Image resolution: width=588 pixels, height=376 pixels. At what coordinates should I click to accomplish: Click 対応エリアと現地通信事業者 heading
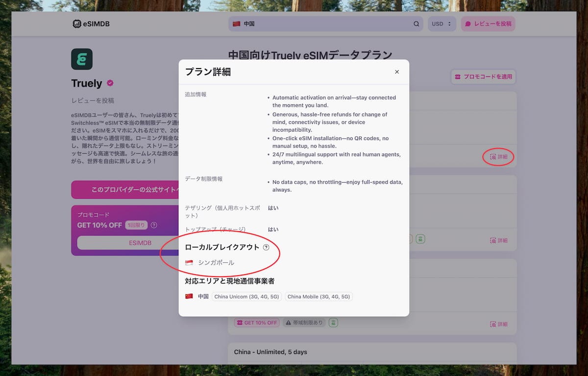click(x=229, y=281)
